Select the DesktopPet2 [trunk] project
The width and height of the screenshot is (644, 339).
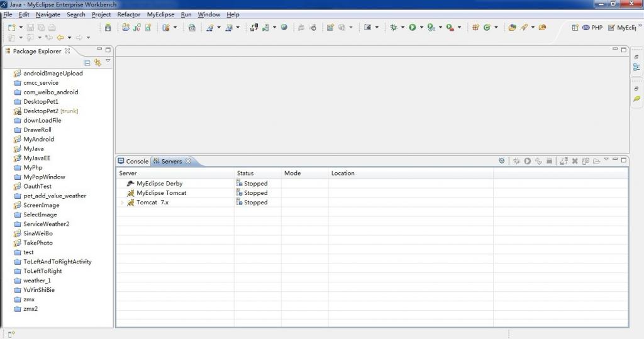coord(50,111)
